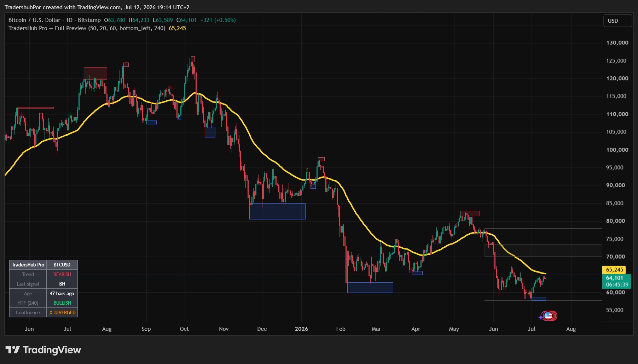Click the 70,000 price axis label
This screenshot has height=364, width=638.
(615, 257)
